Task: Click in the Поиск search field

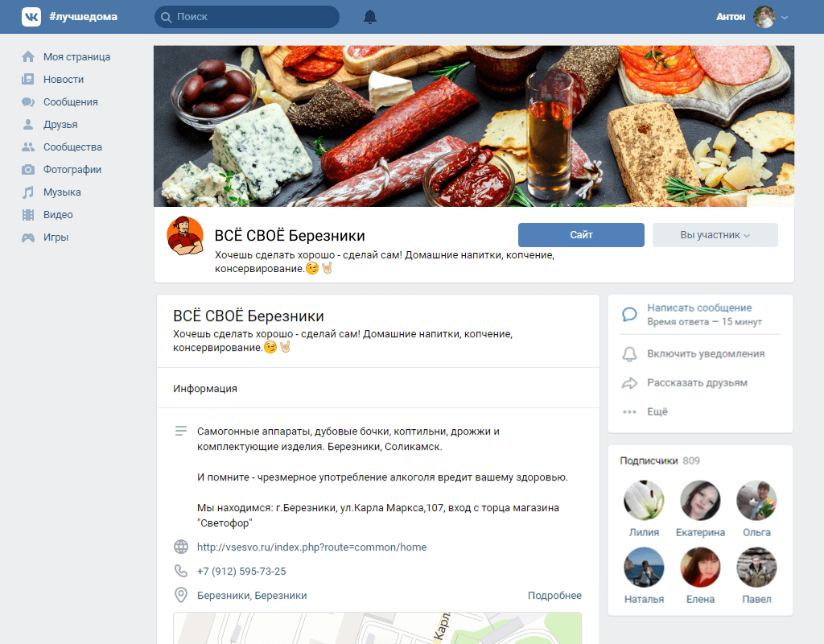Action: [247, 17]
